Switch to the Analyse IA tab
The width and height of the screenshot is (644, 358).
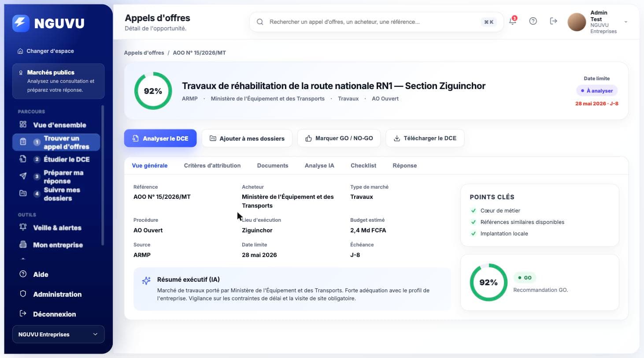(319, 166)
